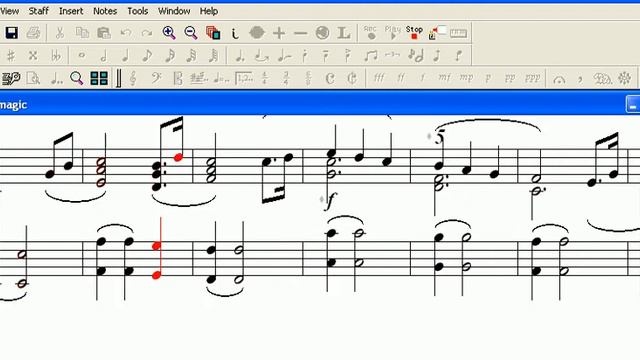640x360 pixels.
Task: Insert fff dynamic
Action: (x=379, y=78)
